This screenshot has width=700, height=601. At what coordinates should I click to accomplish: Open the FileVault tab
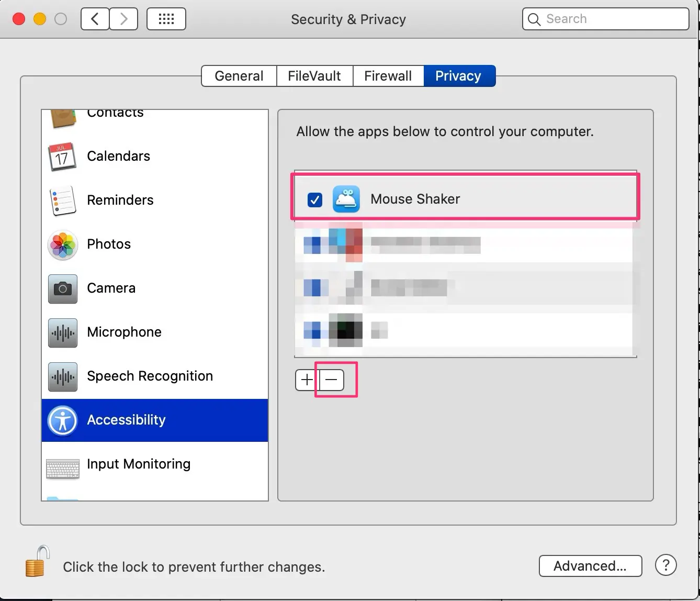tap(314, 76)
